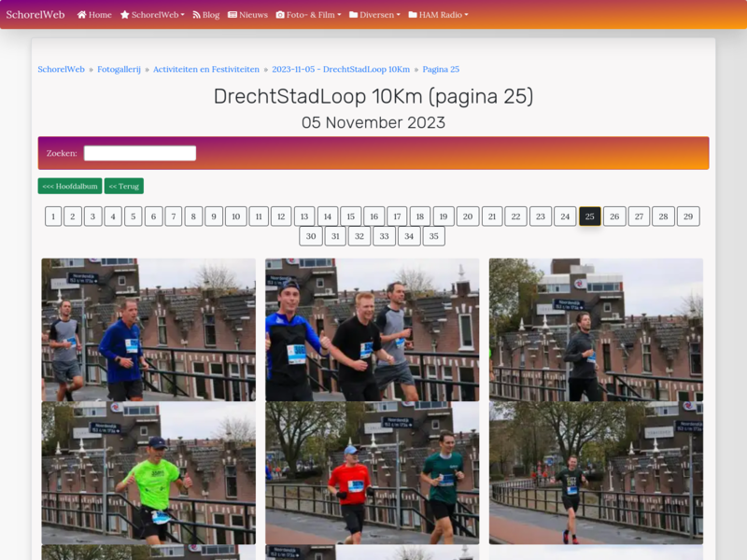747x560 pixels.
Task: Go to page 35
Action: (433, 236)
